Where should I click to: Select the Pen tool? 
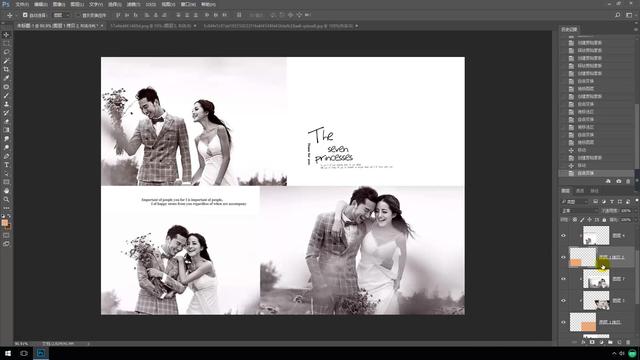(x=6, y=156)
